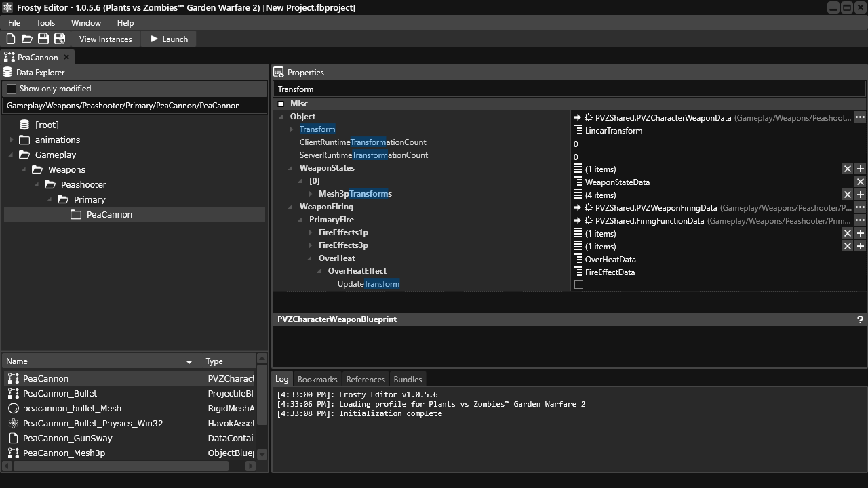Collapse the Peashooter folder

pos(37,185)
